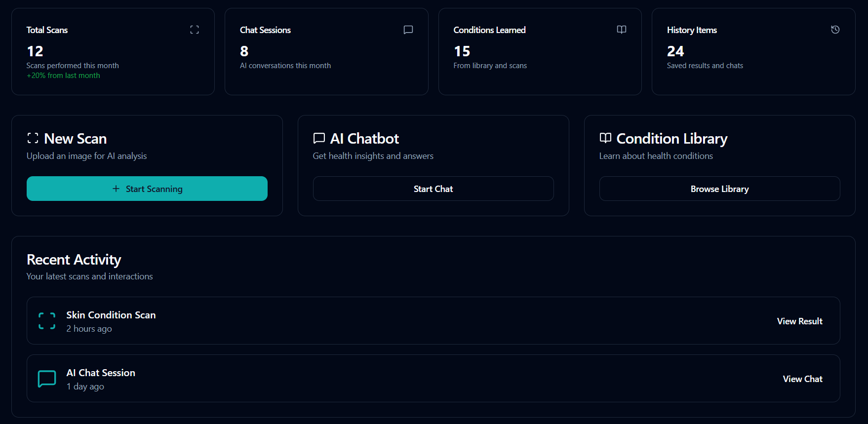Click the teal chat icon for AI Chat Session
This screenshot has width=868, height=424.
coord(47,379)
